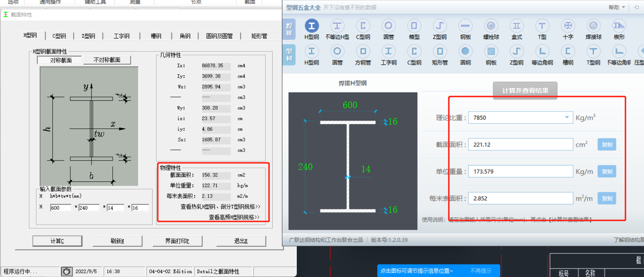Switch to the 圆钢及圆管 tab
The image size is (644, 277).
[219, 36]
